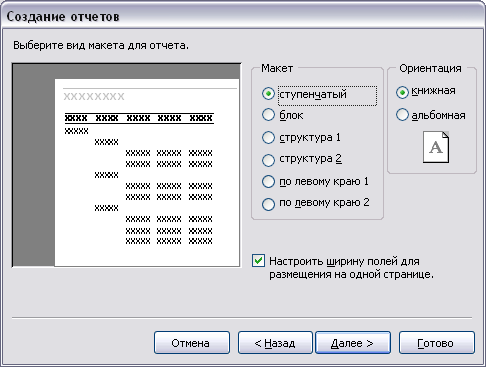This screenshot has width=486, height=367.
Task: Choose по левому краю 1 layout
Action: 268,182
